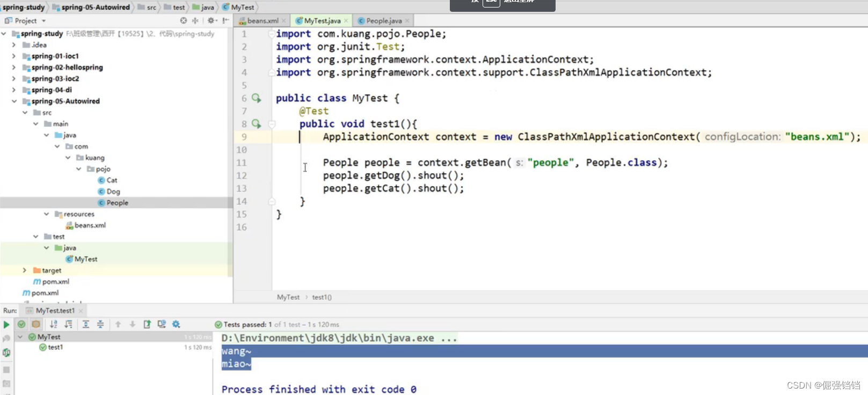
Task: Click line number 12 in editor gutter
Action: pos(242,175)
